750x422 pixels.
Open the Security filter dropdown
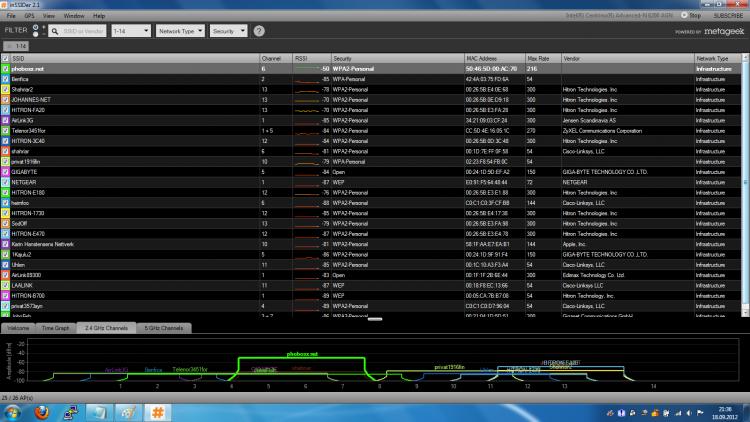tap(228, 31)
